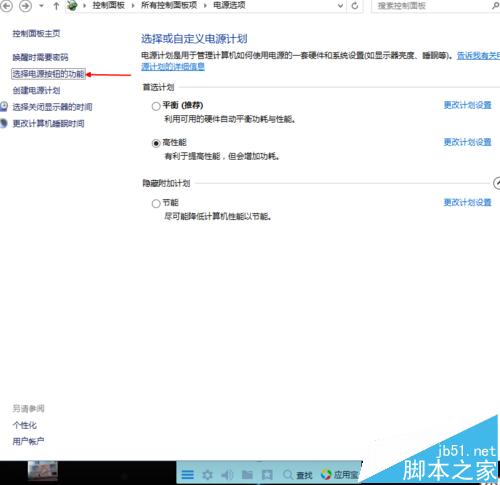Click 电源选项 breadcrumb in address bar
This screenshot has width=500, height=485.
tap(229, 5)
